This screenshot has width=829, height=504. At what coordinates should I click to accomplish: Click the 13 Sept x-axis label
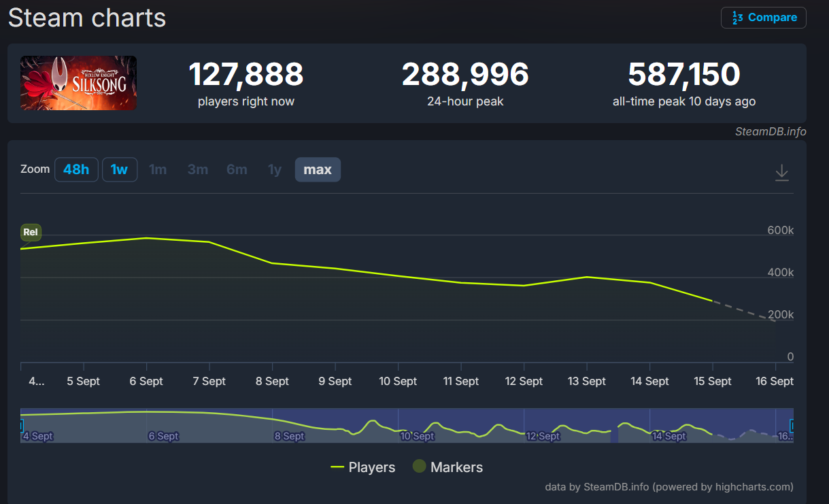click(x=586, y=381)
